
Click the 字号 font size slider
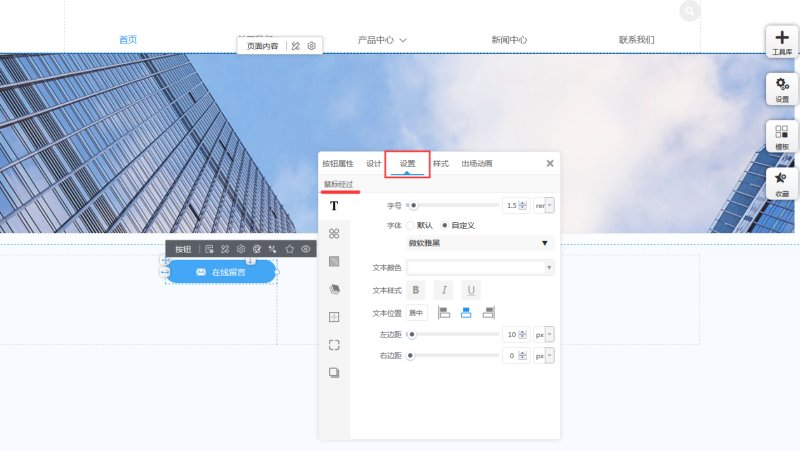coord(452,205)
